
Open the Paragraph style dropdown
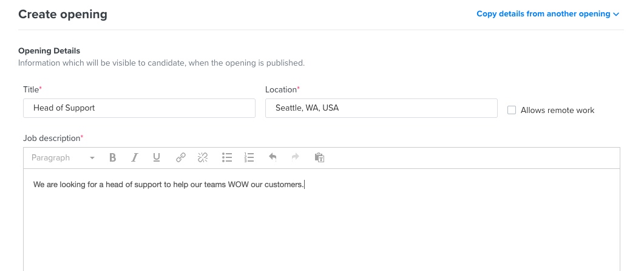(63, 158)
